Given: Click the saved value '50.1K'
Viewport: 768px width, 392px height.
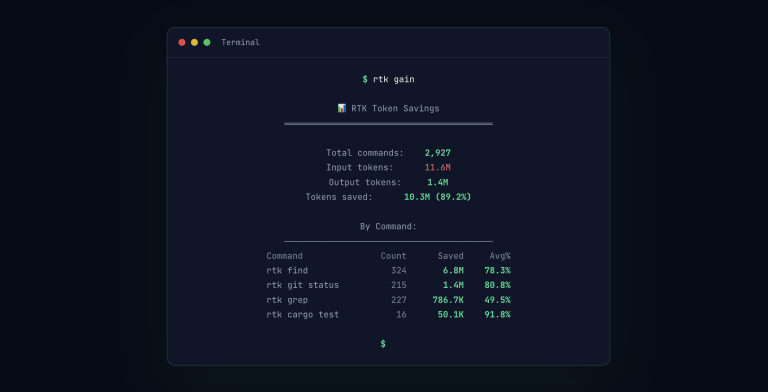Looking at the screenshot, I should tap(451, 315).
